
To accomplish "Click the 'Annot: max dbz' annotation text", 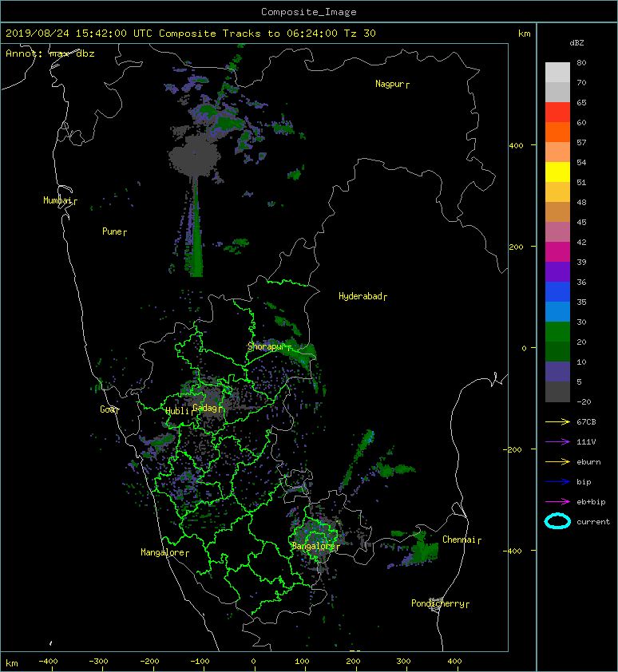I will point(50,53).
